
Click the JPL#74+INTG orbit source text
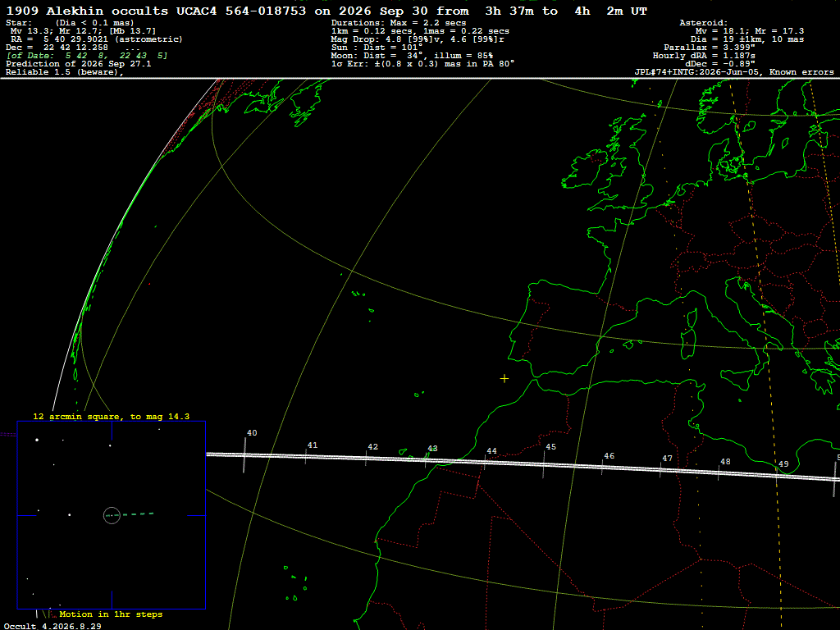pyautogui.click(x=696, y=72)
